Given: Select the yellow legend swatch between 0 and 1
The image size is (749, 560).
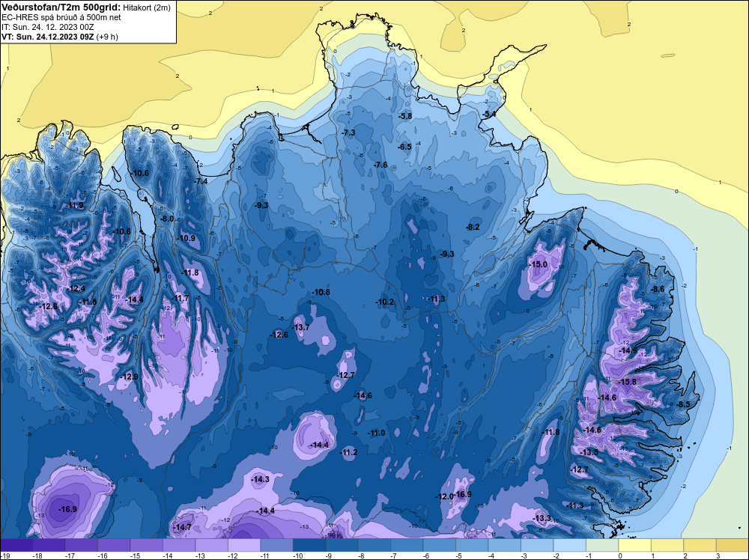Looking at the screenshot, I should pos(635,545).
